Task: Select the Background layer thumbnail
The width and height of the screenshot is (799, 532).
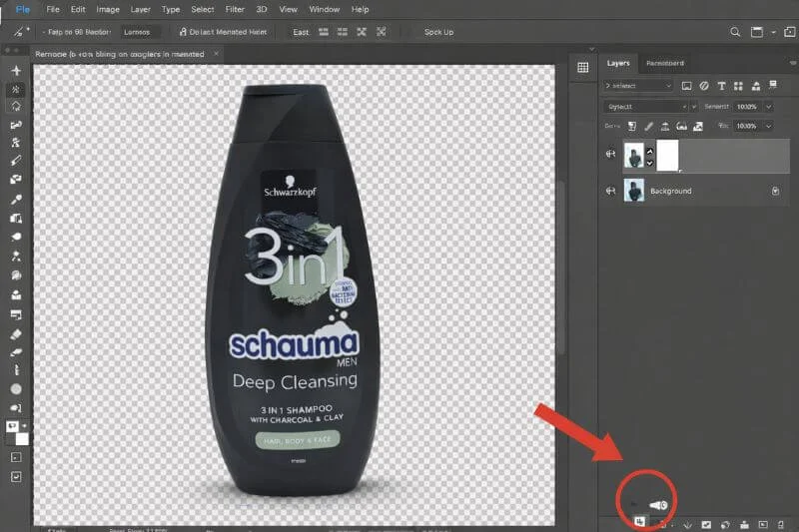Action: click(634, 191)
